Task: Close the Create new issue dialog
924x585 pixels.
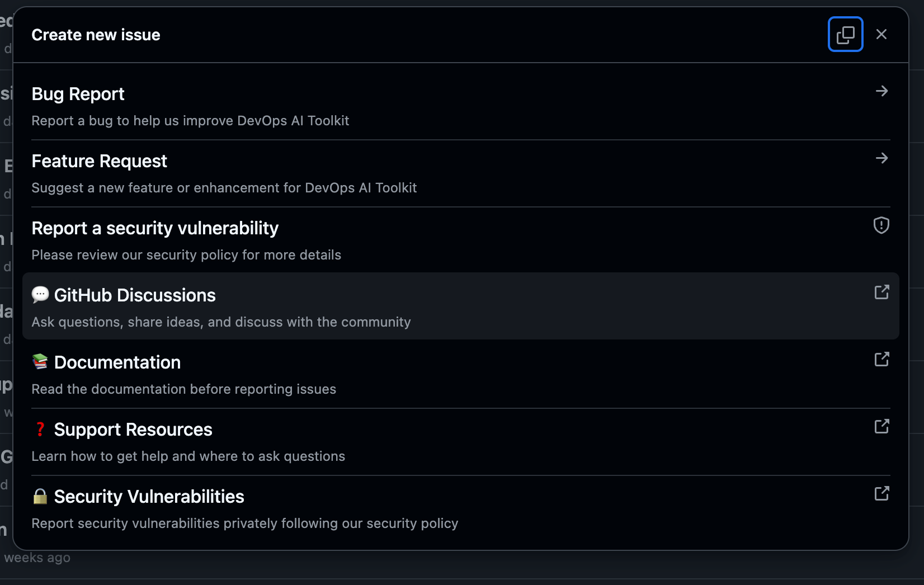Action: pos(881,35)
